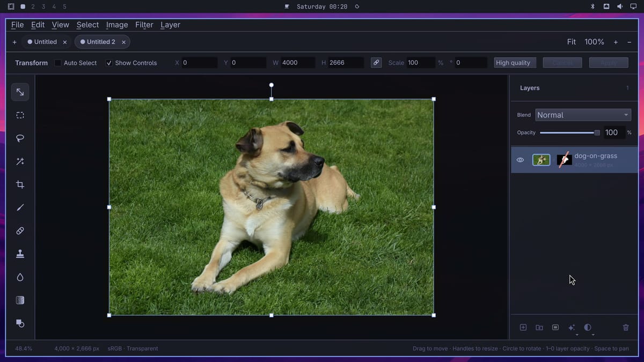
Task: Click the zoom in plus icon
Action: tap(616, 42)
